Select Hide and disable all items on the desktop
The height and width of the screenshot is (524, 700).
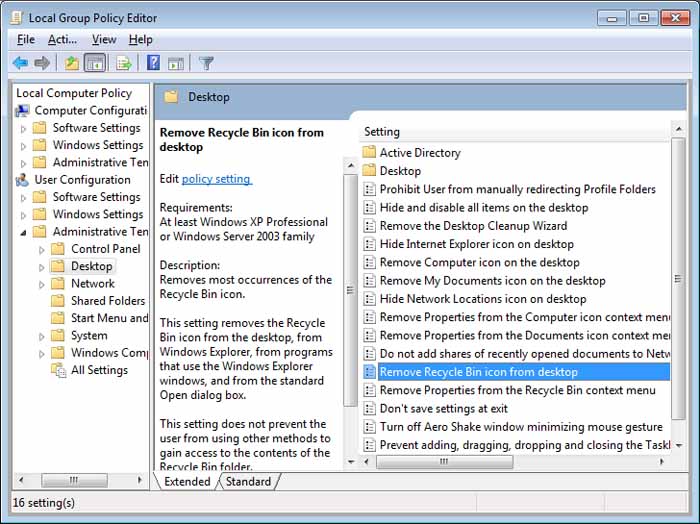click(x=484, y=208)
